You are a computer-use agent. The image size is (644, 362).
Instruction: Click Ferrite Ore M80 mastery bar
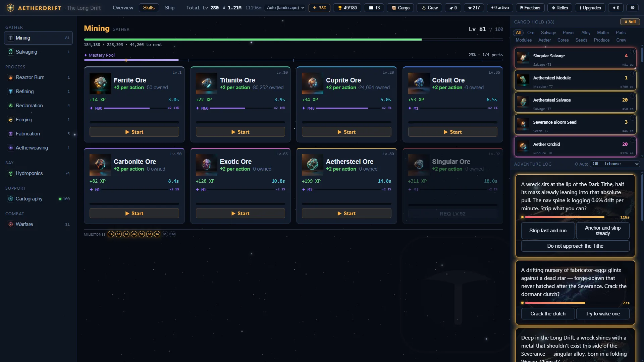coord(134,108)
